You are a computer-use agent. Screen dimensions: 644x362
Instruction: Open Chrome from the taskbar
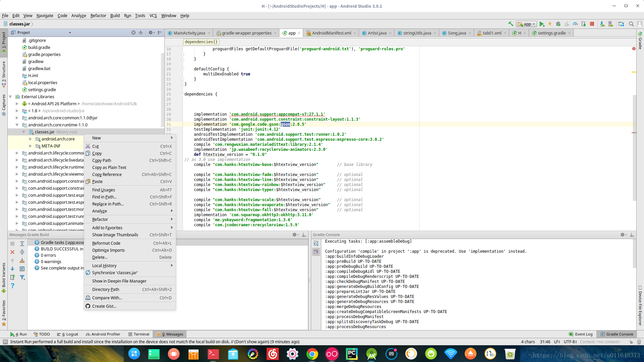point(312,354)
